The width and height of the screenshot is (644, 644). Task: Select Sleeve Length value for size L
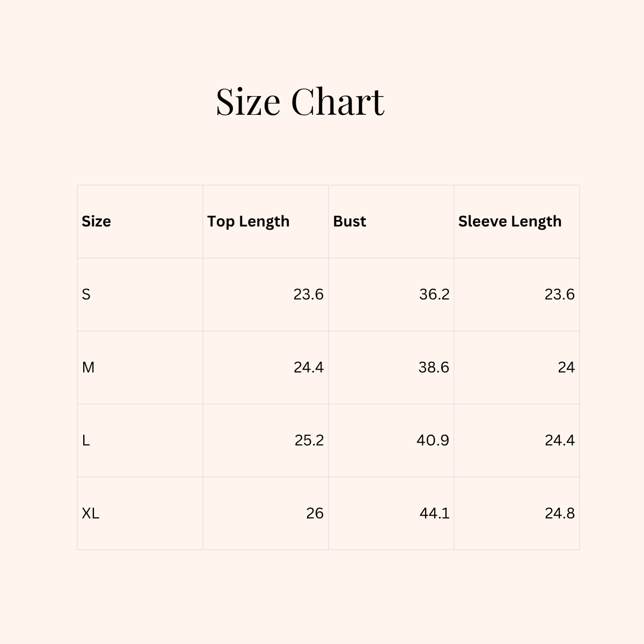point(559,440)
